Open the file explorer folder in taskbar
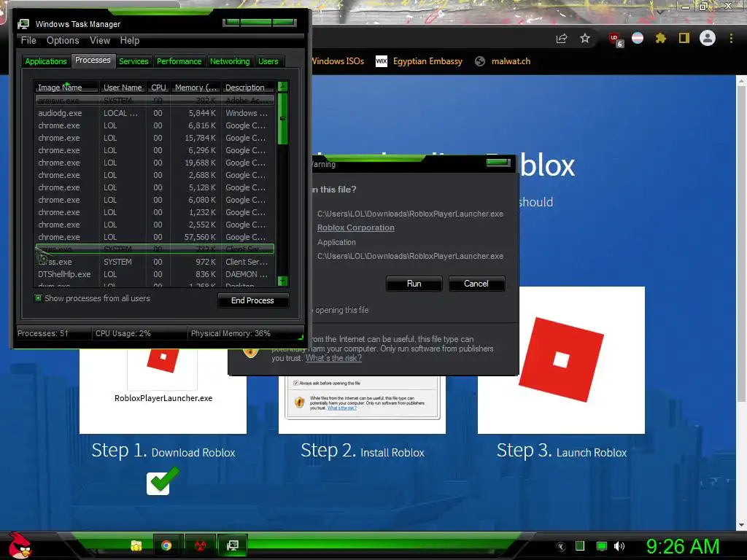Image resolution: width=747 pixels, height=560 pixels. [136, 545]
